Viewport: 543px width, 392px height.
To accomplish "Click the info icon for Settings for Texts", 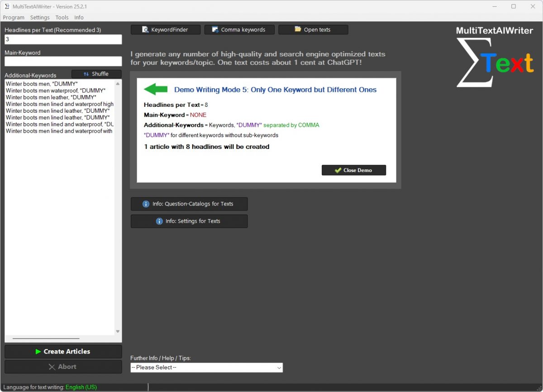I will pos(159,221).
